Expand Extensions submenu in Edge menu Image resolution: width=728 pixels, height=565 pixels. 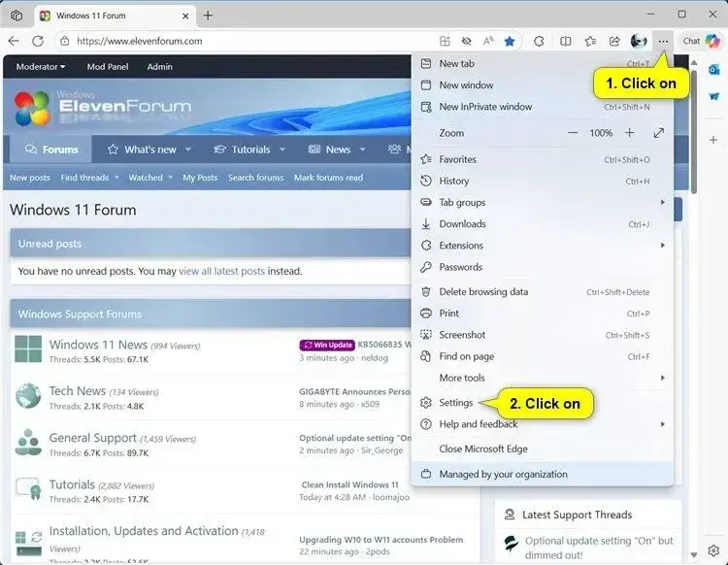click(543, 246)
